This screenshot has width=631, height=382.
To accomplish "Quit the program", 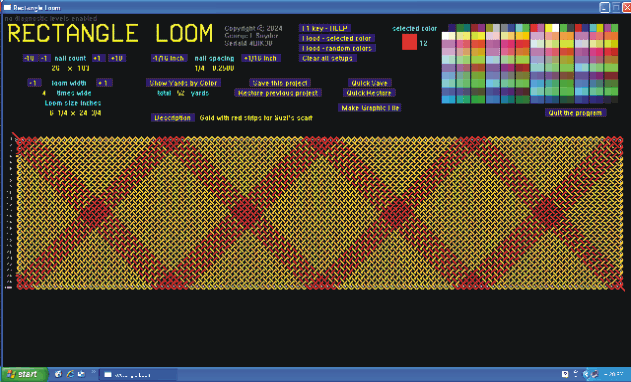I will pyautogui.click(x=575, y=113).
